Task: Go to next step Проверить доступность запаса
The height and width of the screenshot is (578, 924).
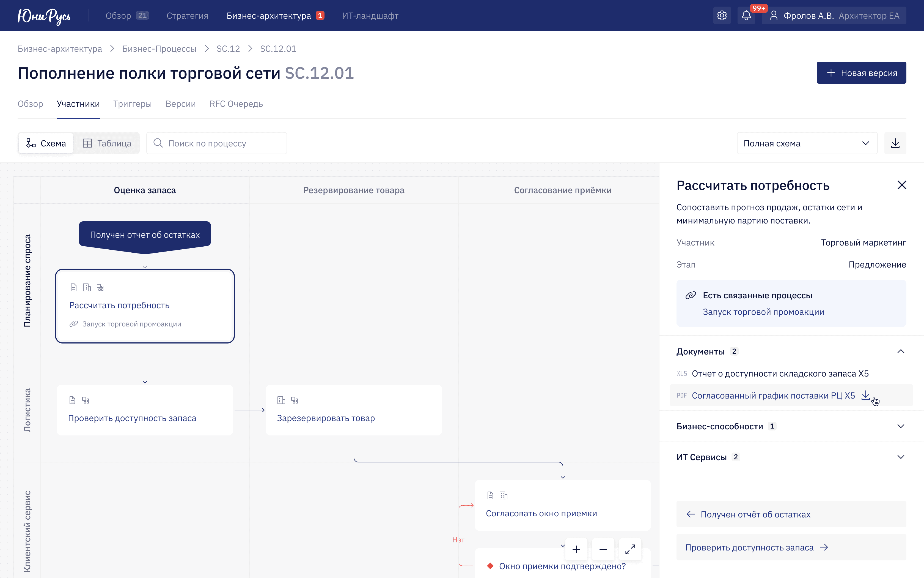Action: tap(791, 547)
